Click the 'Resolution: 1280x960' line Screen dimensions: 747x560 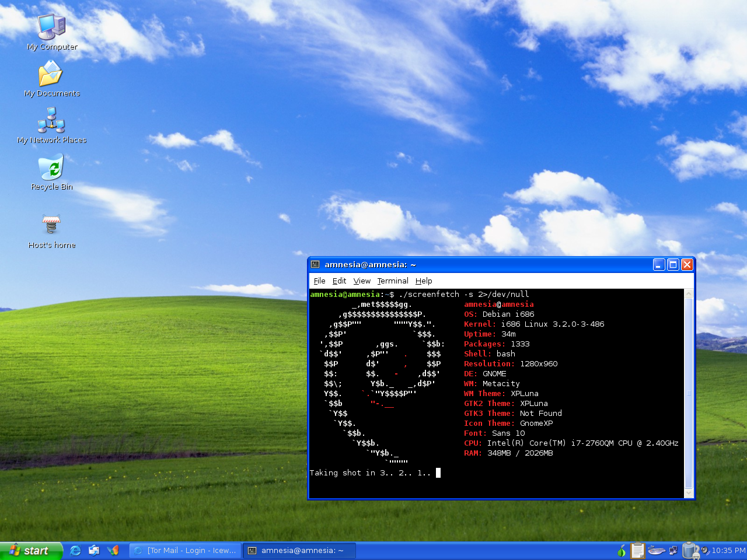click(x=511, y=363)
